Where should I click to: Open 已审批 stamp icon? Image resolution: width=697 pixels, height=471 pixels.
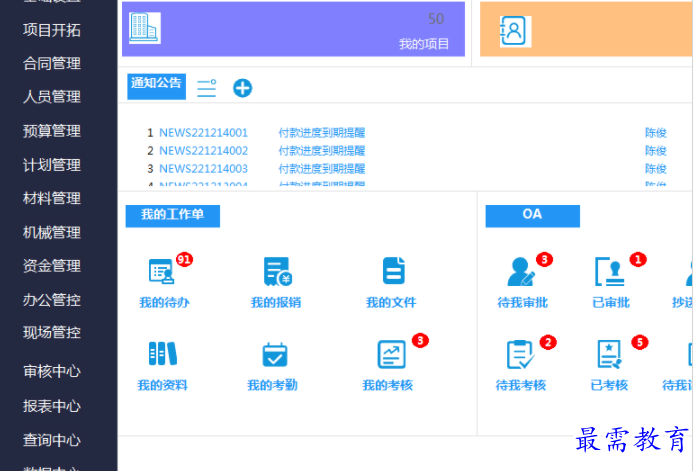click(x=610, y=271)
